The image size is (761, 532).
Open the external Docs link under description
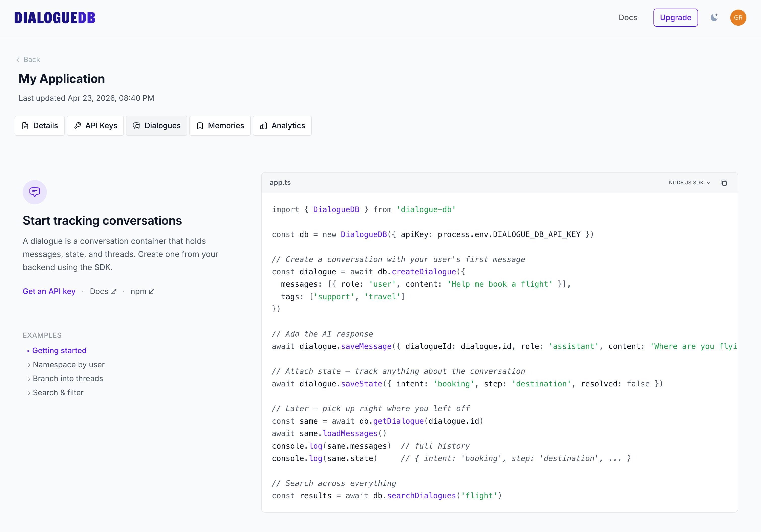(103, 291)
